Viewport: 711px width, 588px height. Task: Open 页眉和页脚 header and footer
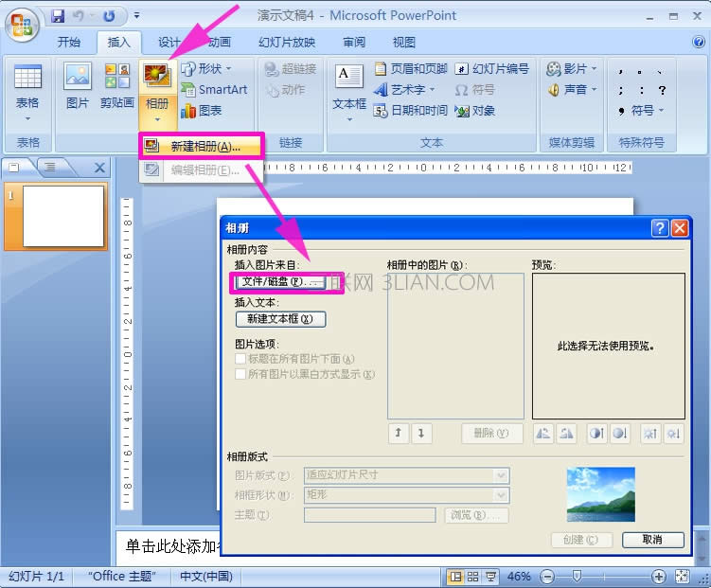point(411,68)
